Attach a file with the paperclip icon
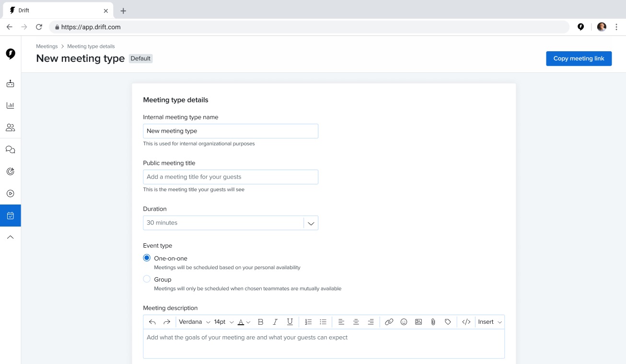This screenshot has width=626, height=364. 433,322
